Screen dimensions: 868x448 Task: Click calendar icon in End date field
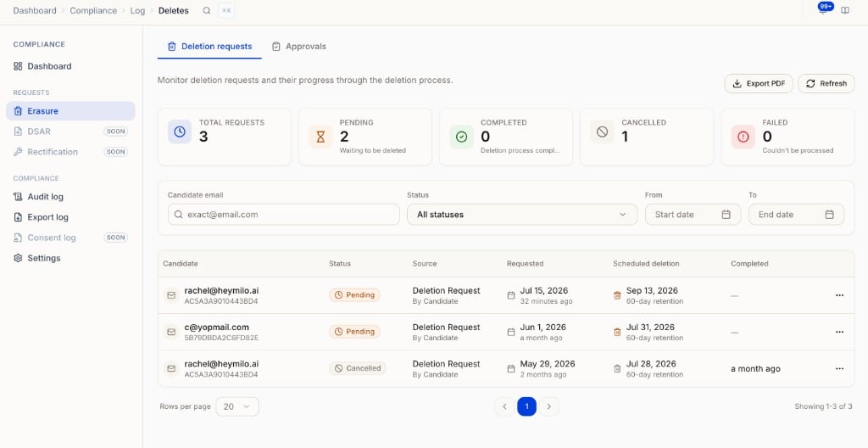click(829, 215)
